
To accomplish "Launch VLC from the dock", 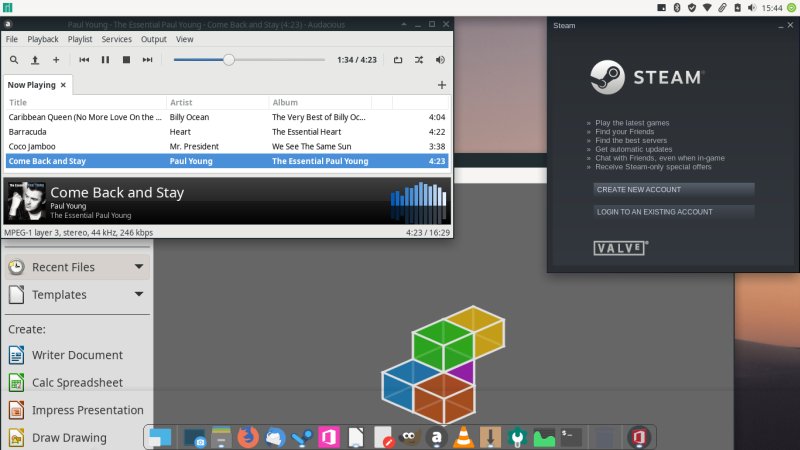I will (464, 437).
